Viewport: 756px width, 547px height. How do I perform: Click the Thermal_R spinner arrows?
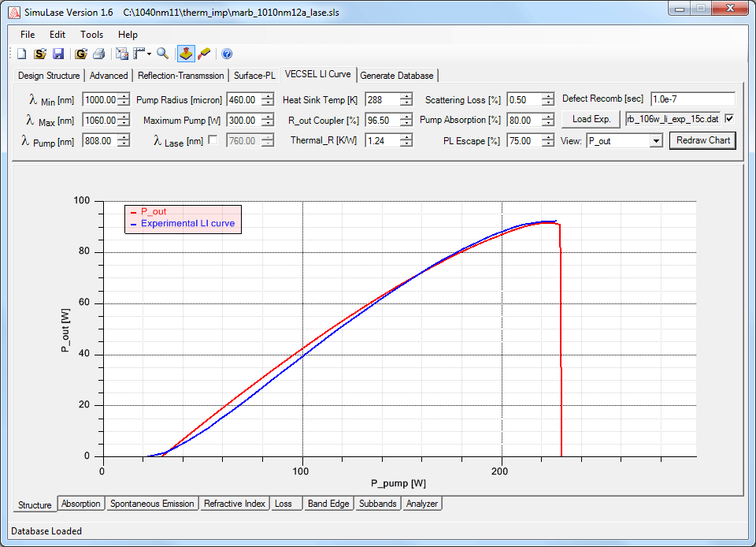tap(406, 141)
